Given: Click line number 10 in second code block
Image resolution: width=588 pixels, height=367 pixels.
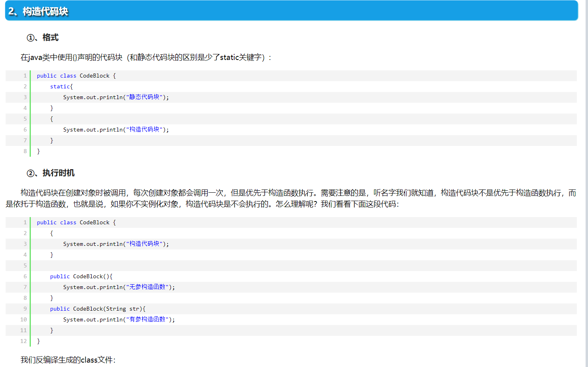Looking at the screenshot, I should click(24, 319).
